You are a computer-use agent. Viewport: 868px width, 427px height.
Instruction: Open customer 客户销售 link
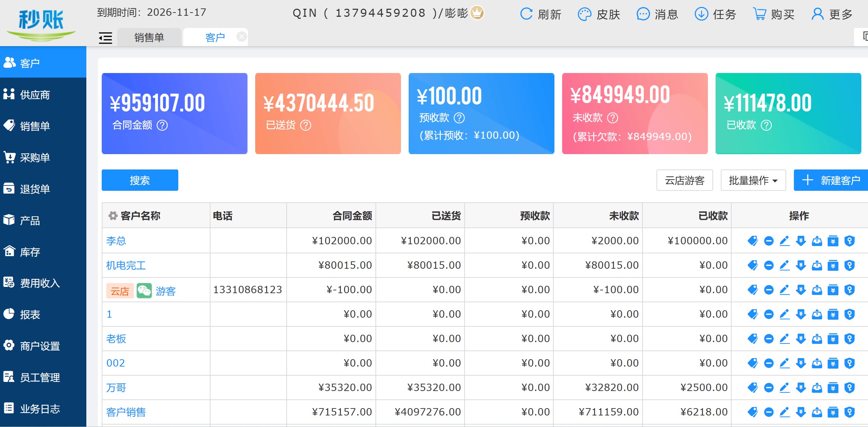click(x=126, y=412)
